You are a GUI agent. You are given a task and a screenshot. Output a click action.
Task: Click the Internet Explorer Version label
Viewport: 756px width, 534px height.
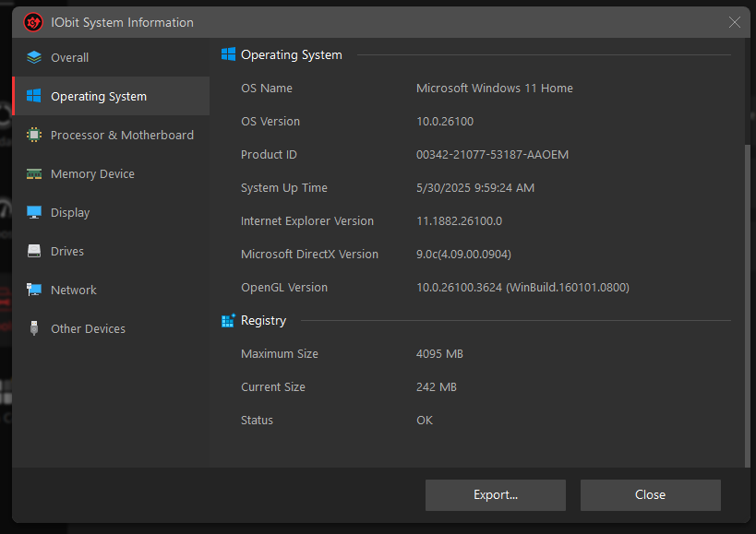(x=307, y=221)
